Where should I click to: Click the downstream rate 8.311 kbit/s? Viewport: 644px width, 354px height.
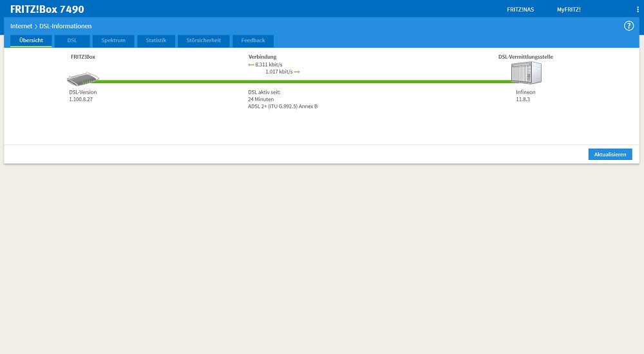pyautogui.click(x=269, y=64)
